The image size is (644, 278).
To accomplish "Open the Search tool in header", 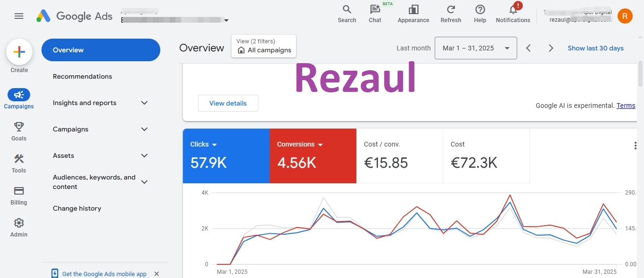I will [347, 14].
